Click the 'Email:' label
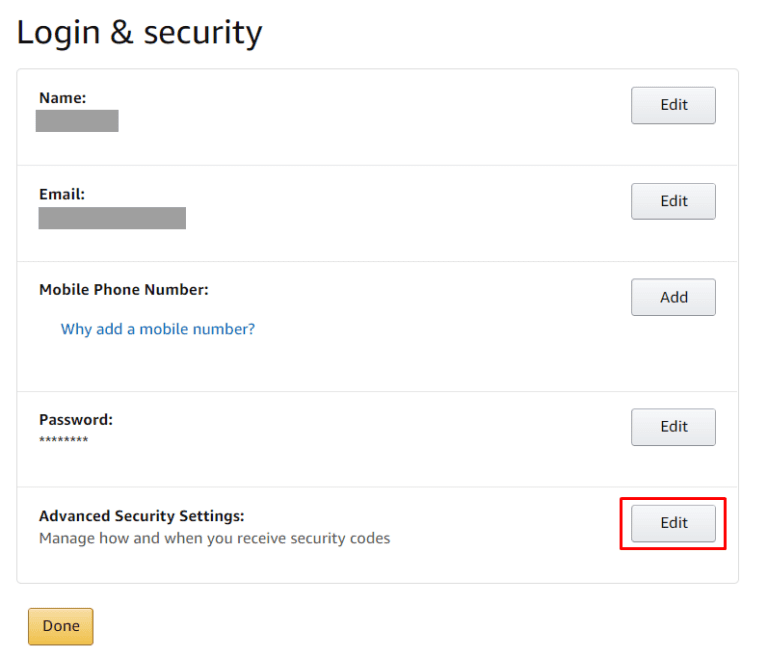The height and width of the screenshot is (657, 768). pos(61,194)
